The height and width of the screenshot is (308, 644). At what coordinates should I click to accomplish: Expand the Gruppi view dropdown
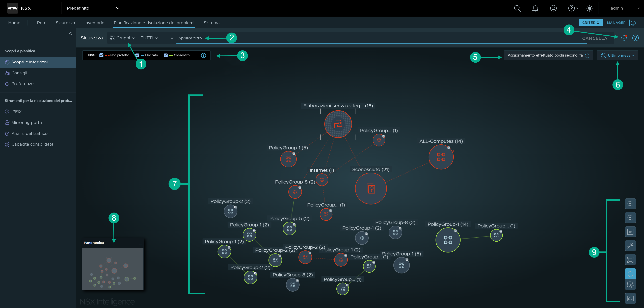point(122,38)
